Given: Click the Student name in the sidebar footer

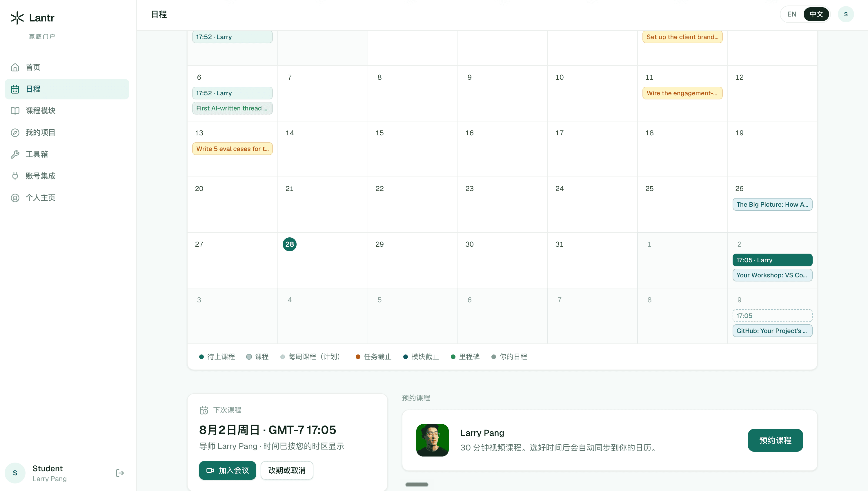Looking at the screenshot, I should coord(47,468).
